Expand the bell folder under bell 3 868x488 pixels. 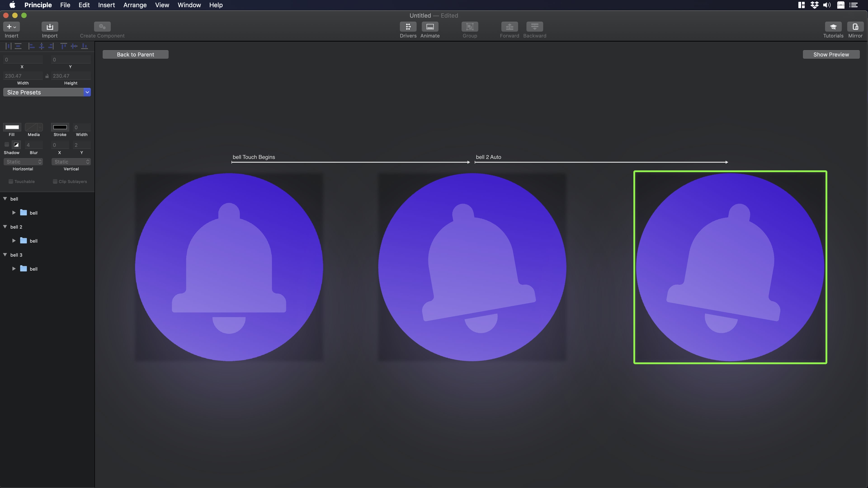[x=14, y=269]
